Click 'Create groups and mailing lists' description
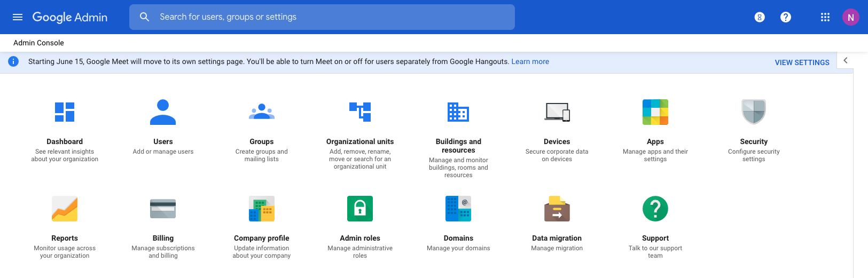The width and height of the screenshot is (868, 278). click(262, 155)
